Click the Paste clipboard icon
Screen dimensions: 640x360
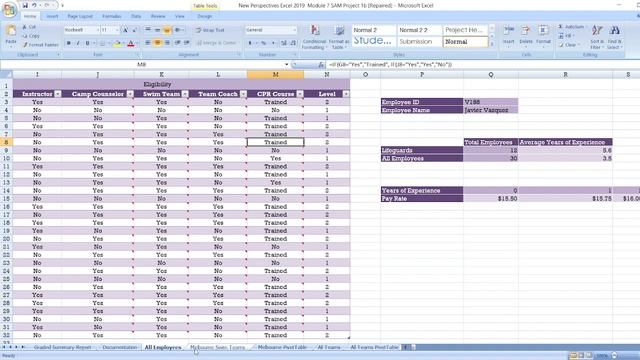point(11,31)
